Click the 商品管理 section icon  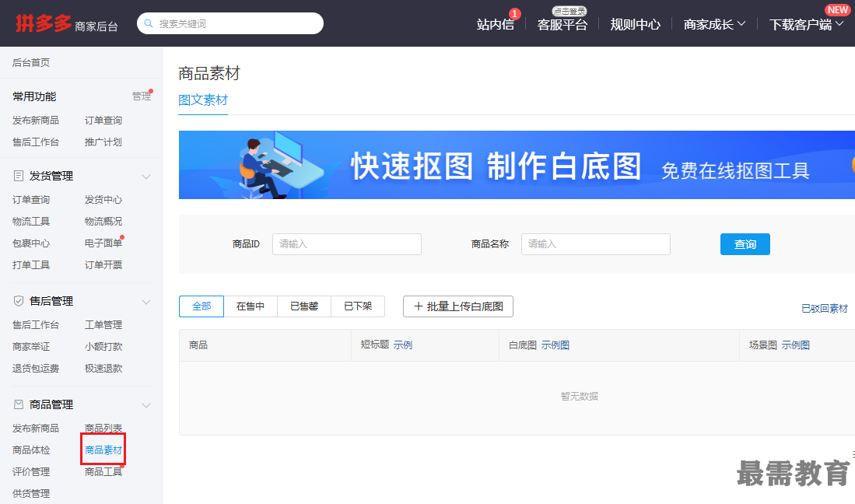pyautogui.click(x=19, y=404)
